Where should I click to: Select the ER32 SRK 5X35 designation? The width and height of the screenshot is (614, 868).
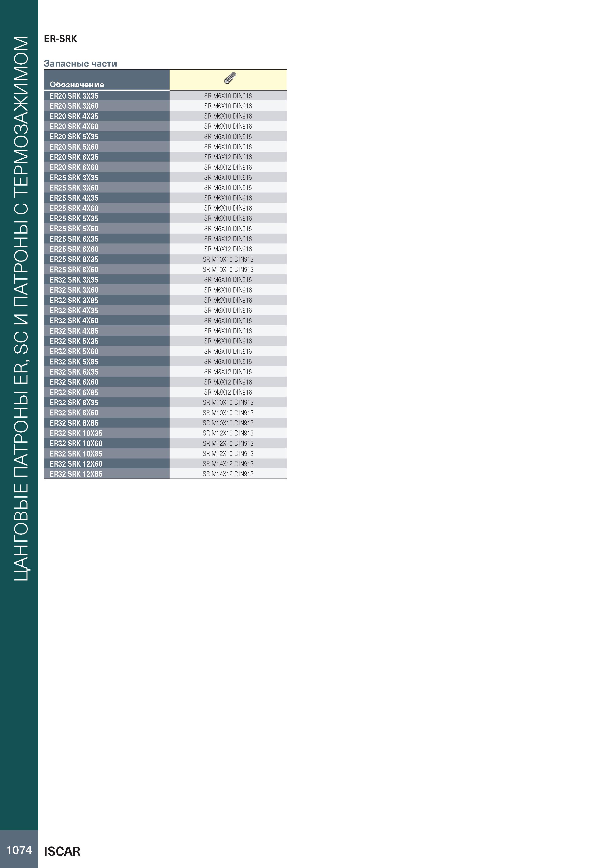click(x=74, y=341)
